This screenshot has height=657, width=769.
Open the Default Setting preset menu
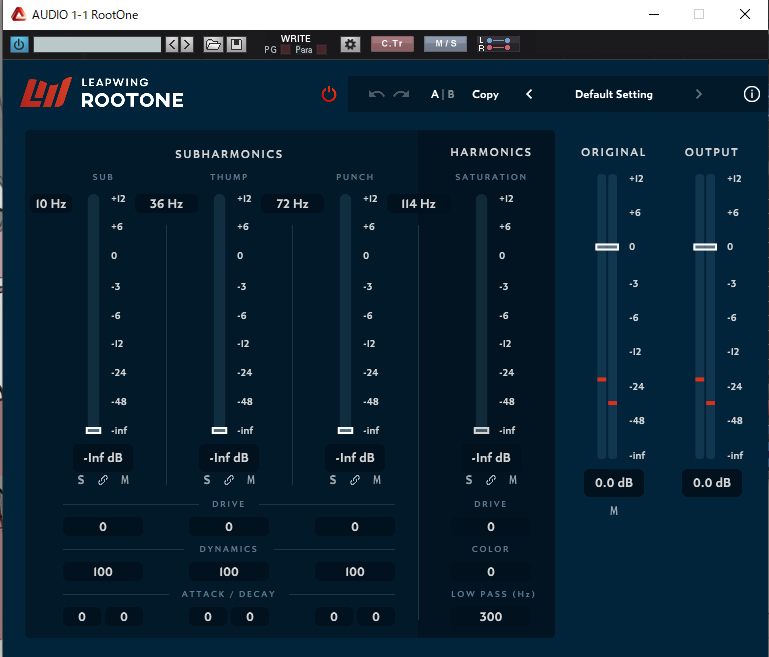(x=614, y=94)
